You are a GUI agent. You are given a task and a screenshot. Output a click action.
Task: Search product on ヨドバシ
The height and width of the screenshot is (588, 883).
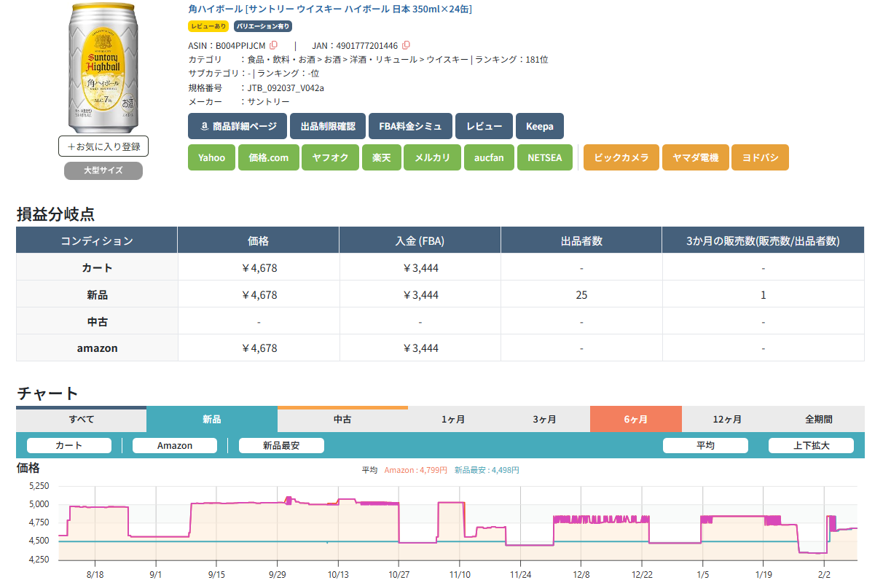(x=760, y=157)
